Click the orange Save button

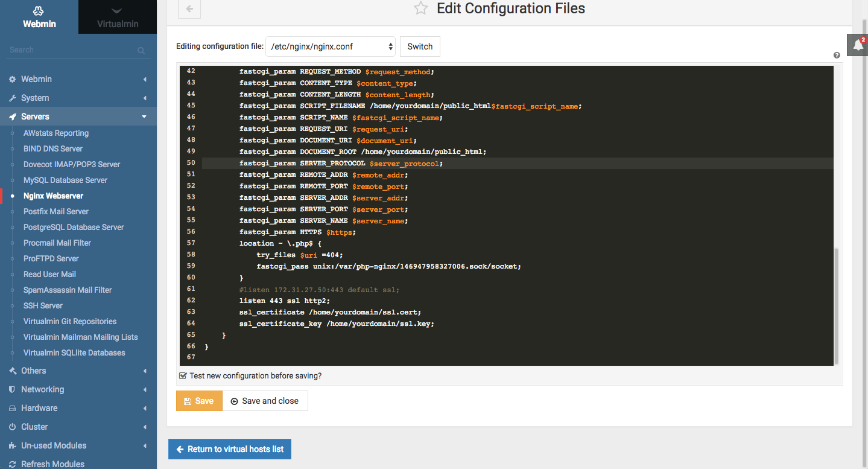[x=199, y=401]
